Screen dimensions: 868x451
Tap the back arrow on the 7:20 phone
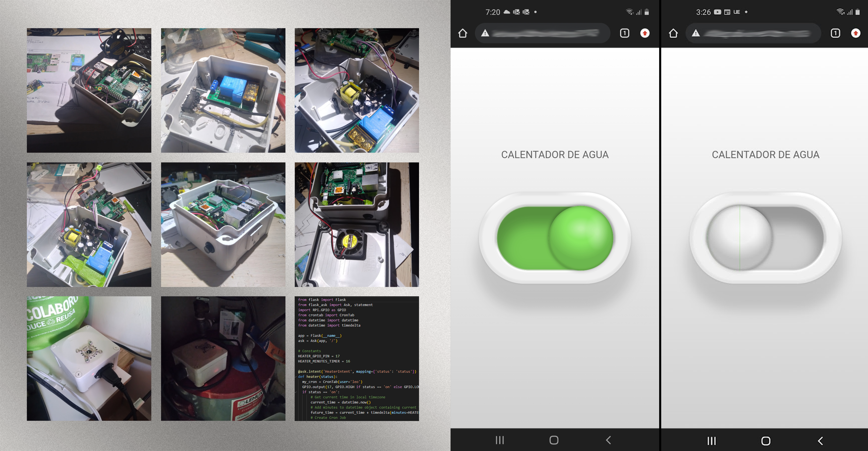point(608,440)
